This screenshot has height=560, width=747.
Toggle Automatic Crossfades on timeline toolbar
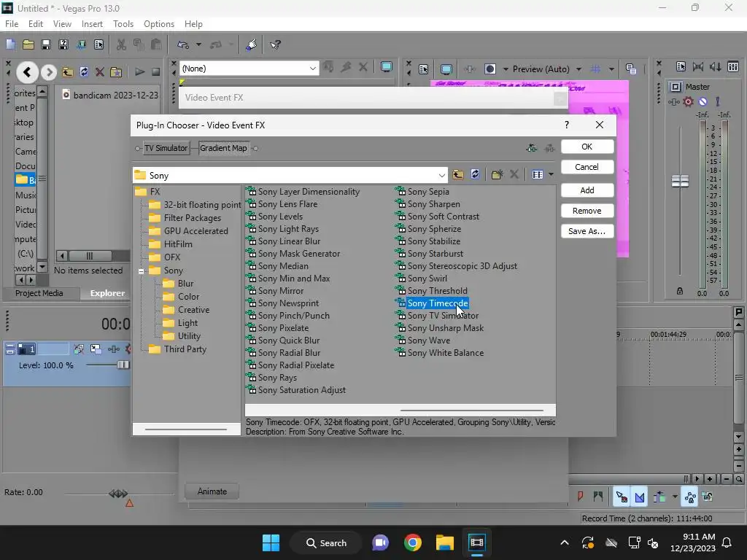coord(640,497)
